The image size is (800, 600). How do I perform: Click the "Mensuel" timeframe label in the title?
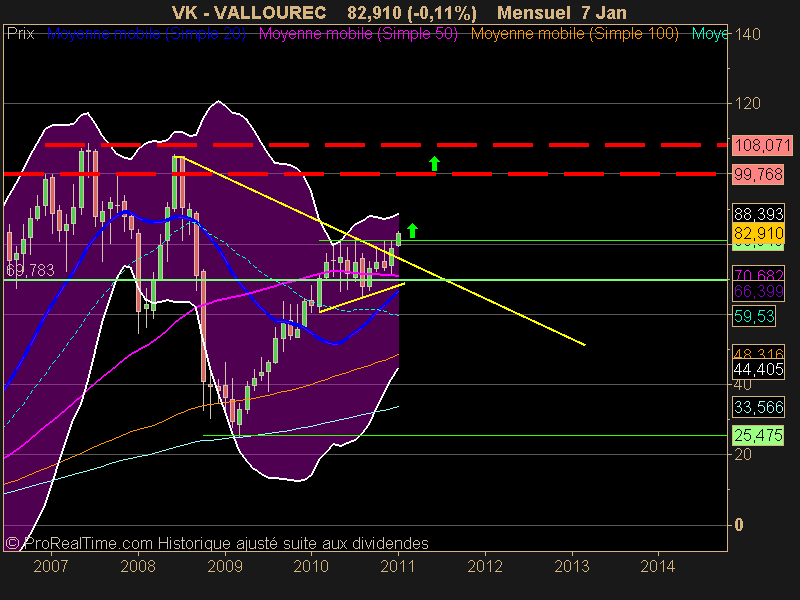(x=534, y=13)
